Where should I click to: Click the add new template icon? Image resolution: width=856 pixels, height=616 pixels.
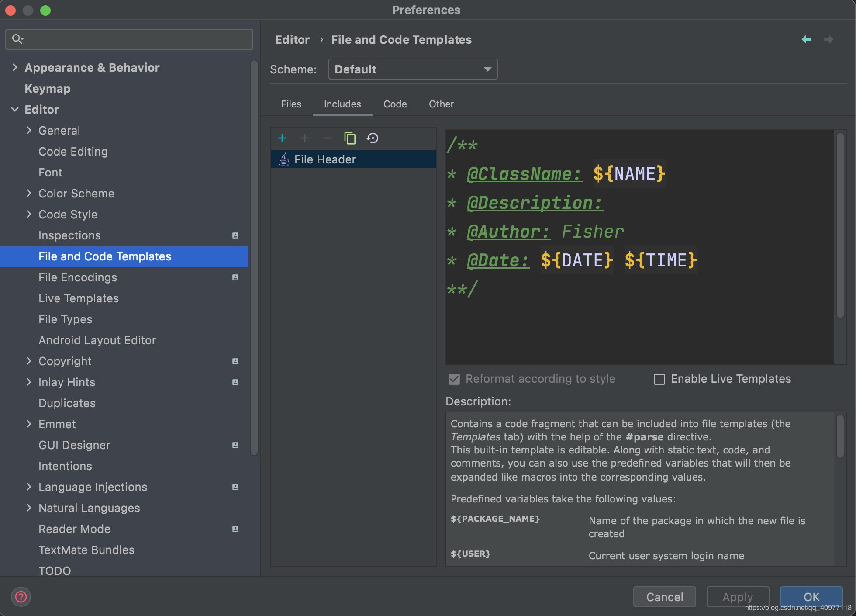(281, 138)
